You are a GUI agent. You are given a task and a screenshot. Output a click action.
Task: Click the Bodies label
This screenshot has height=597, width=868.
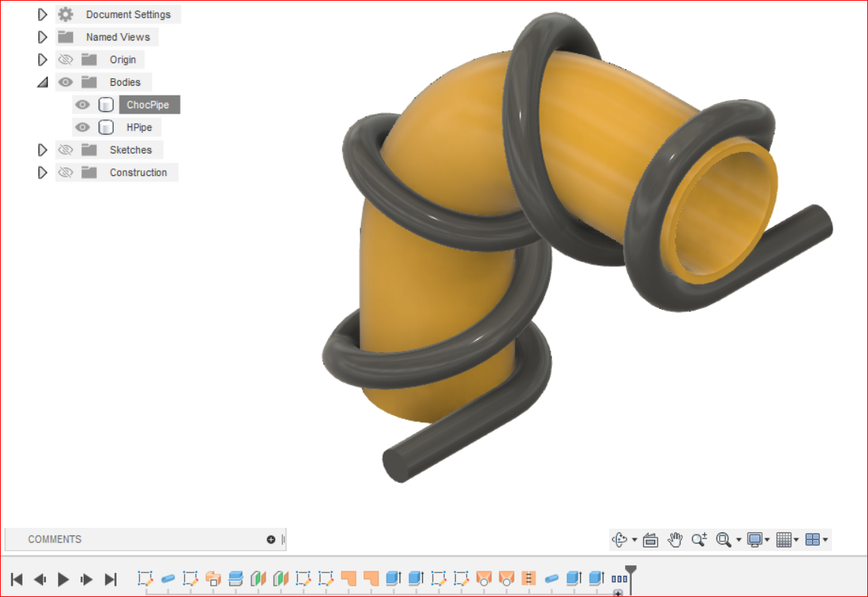[125, 83]
